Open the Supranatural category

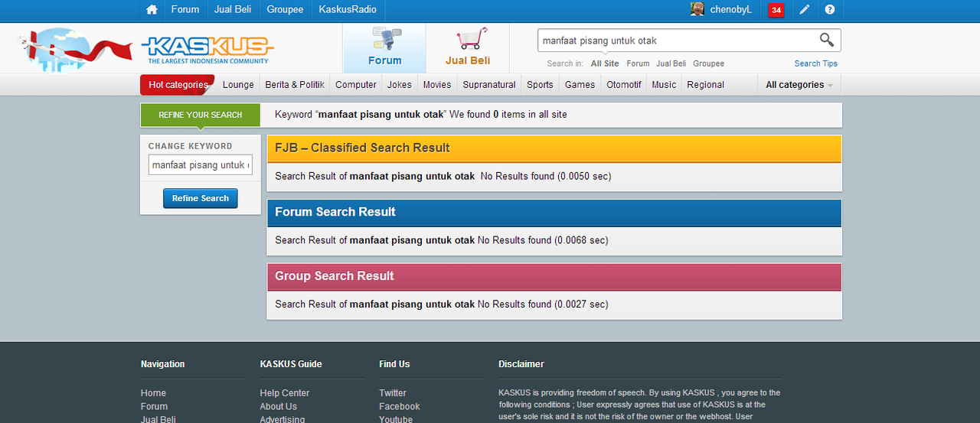point(489,85)
